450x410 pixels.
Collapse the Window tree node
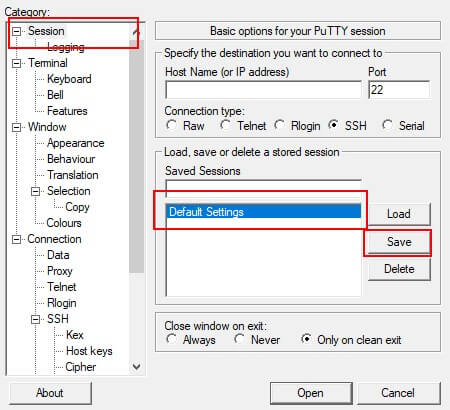16,127
